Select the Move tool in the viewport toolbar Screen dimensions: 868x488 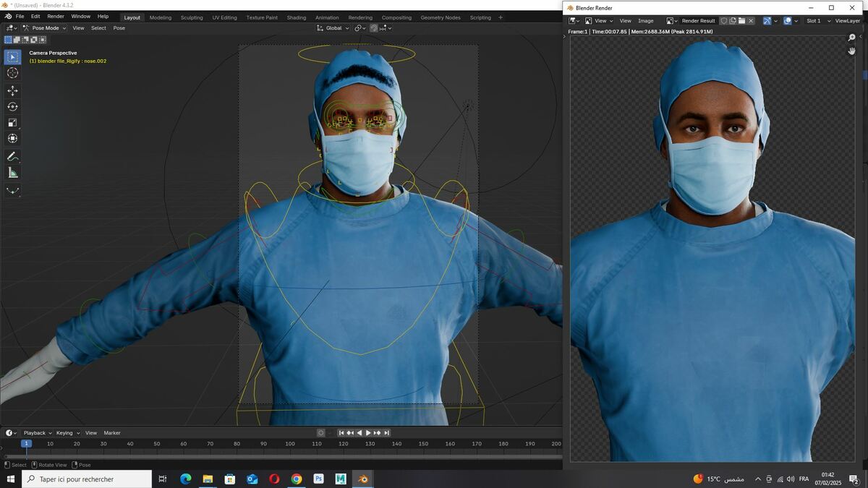[x=12, y=90]
